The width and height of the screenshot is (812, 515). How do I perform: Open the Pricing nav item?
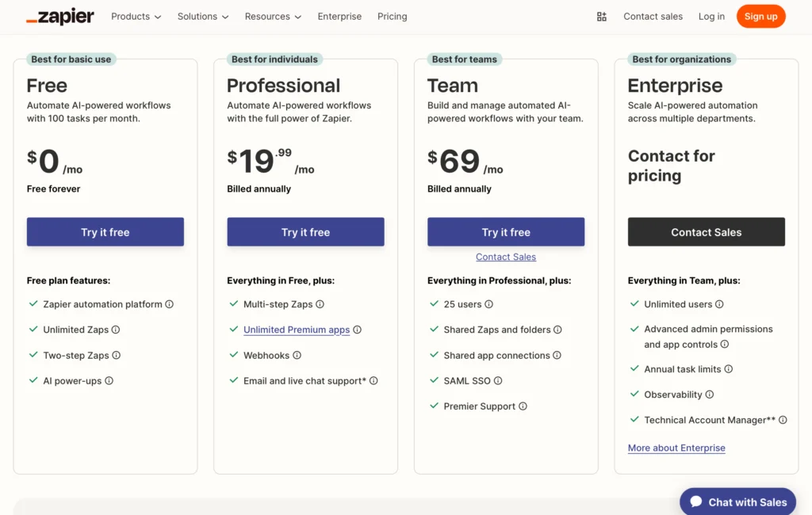(x=392, y=17)
